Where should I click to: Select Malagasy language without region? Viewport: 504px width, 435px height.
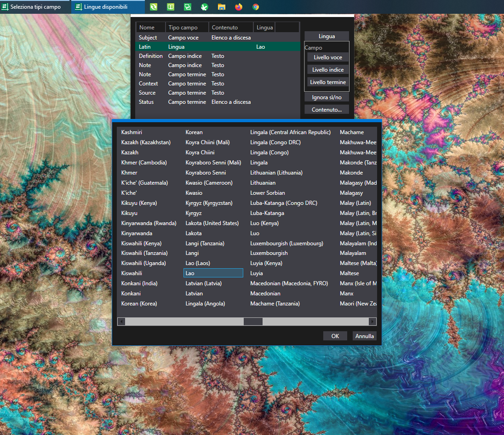pos(351,192)
